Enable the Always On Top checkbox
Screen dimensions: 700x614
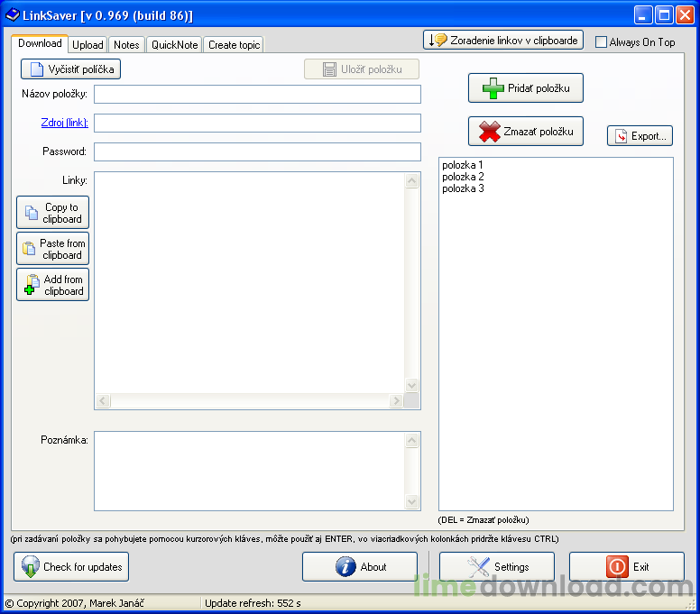tap(602, 42)
